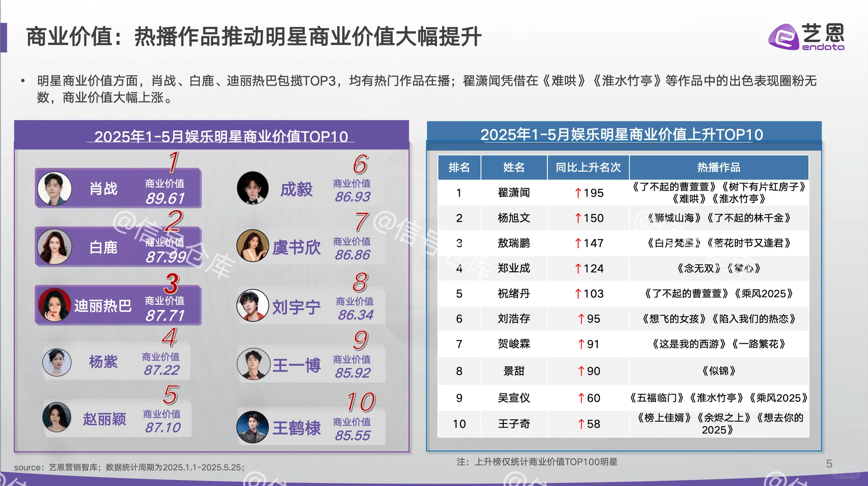Viewport: 868px width, 486px height.
Task: Click the 排名 column header
Action: click(x=459, y=167)
